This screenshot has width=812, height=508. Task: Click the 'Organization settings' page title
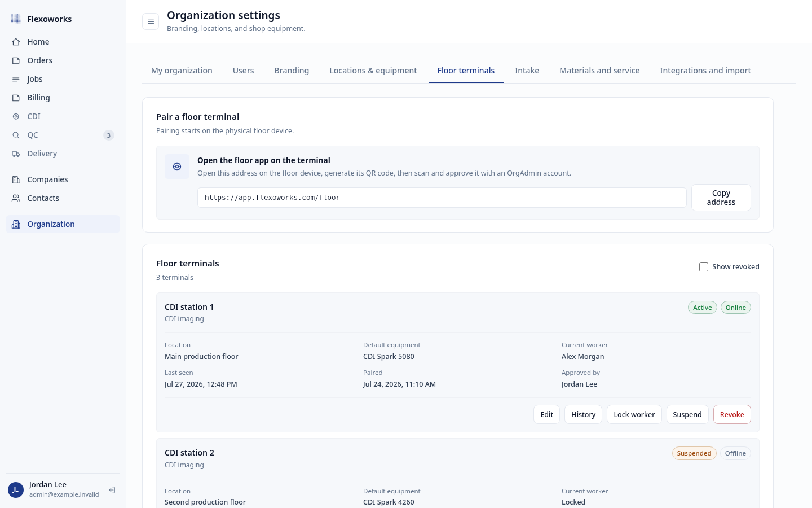coord(223,15)
